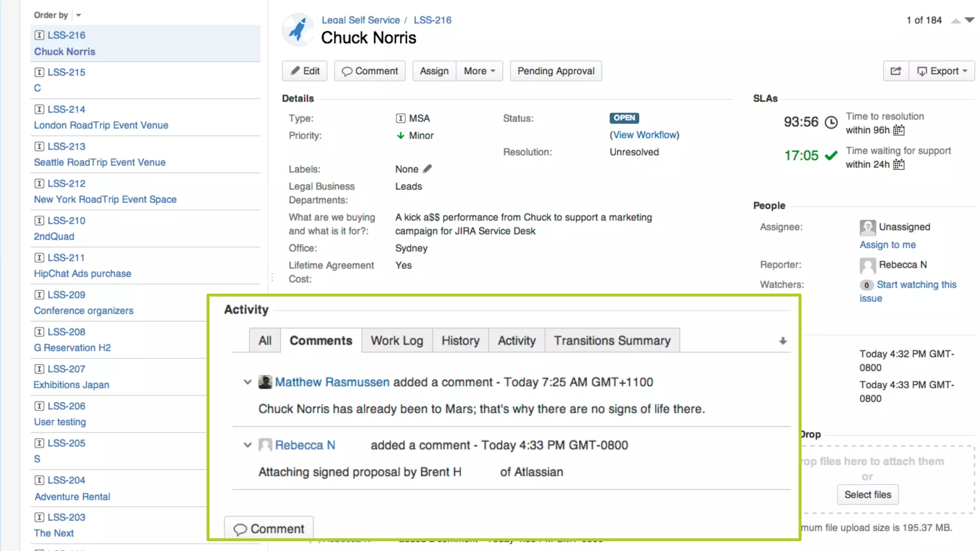Viewport: 980px width, 551px height.
Task: Click the Assign to me link
Action: [887, 244]
